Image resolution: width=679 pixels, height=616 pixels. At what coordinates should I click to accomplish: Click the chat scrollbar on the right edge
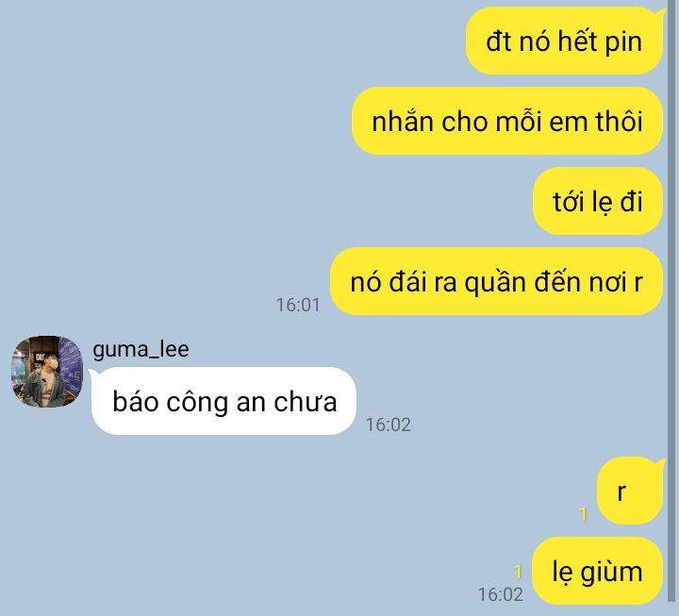pyautogui.click(x=673, y=303)
